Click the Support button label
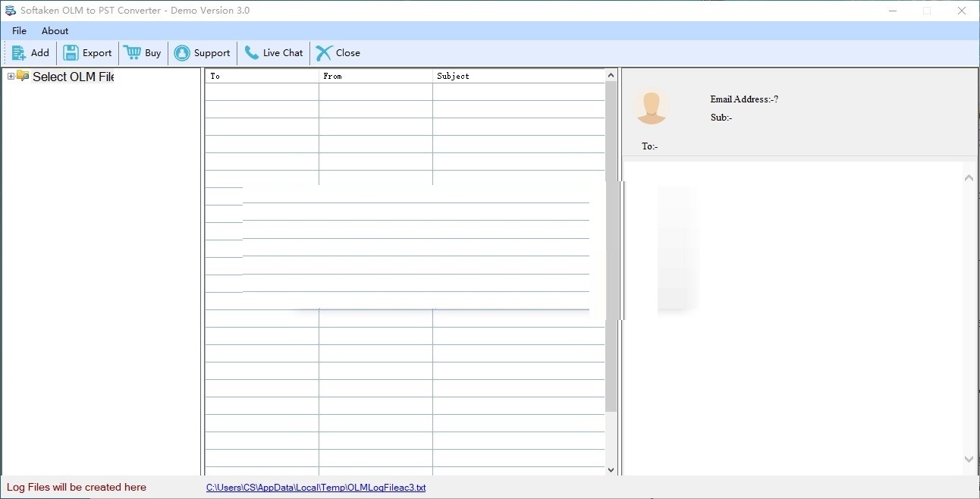The image size is (980, 499). click(x=212, y=53)
